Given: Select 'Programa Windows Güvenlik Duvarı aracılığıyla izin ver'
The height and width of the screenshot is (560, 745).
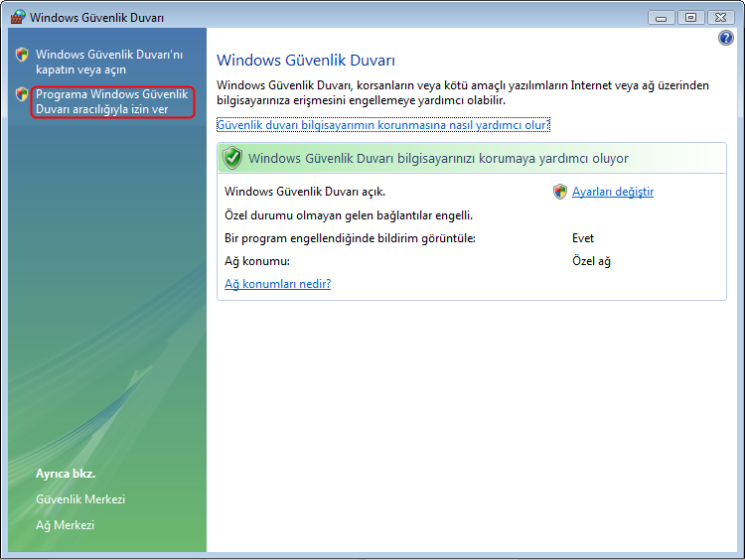Looking at the screenshot, I should pyautogui.click(x=111, y=101).
